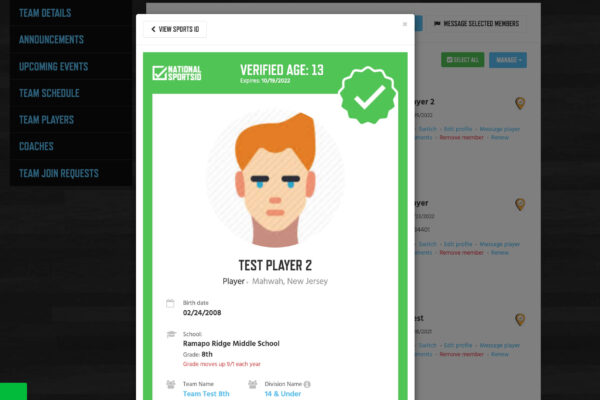
Task: Click the Division Name info icon
Action: (x=307, y=384)
